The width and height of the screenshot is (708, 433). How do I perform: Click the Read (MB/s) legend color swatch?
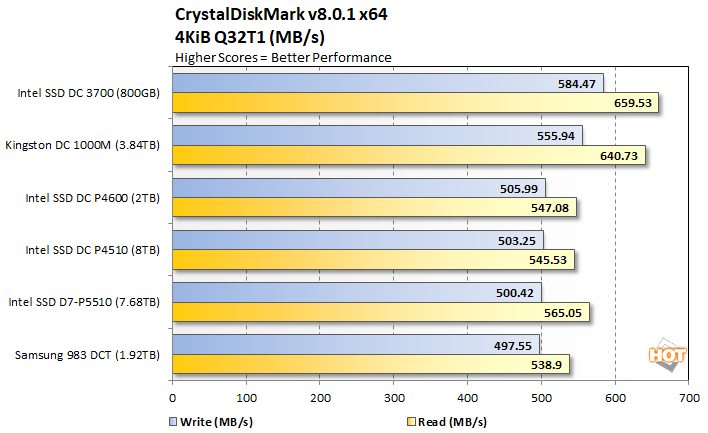click(x=411, y=422)
